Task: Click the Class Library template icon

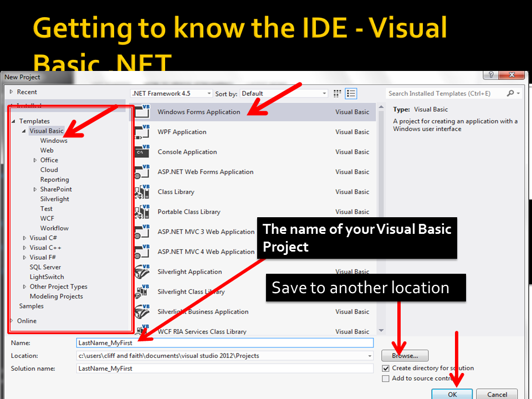Action: click(142, 192)
